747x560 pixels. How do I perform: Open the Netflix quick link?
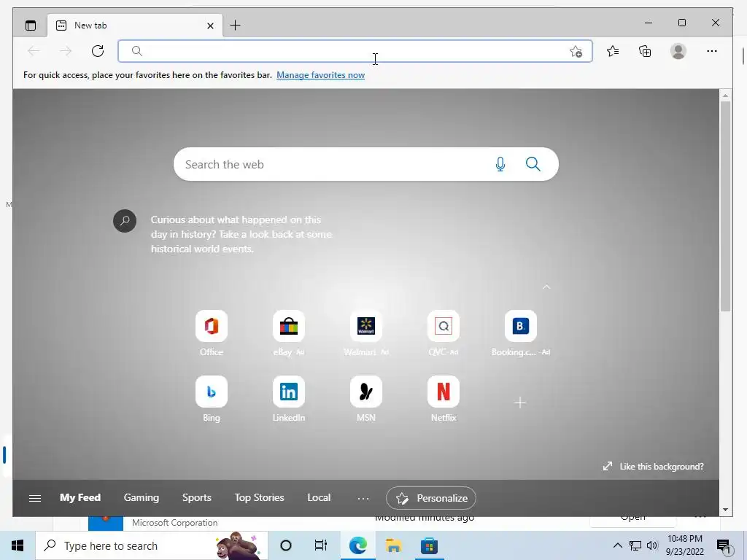pos(443,399)
